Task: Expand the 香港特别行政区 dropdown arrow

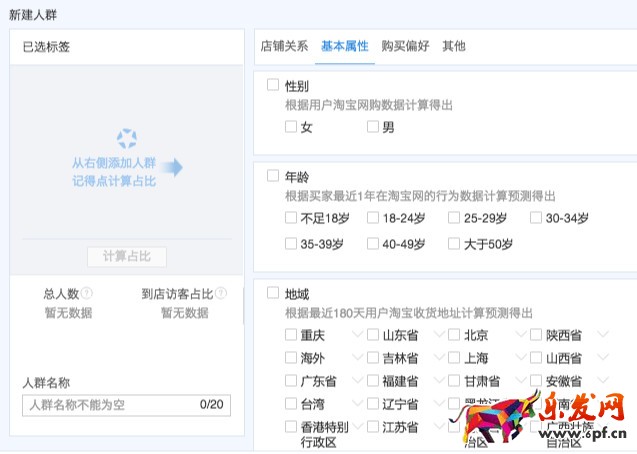Action: pyautogui.click(x=357, y=426)
